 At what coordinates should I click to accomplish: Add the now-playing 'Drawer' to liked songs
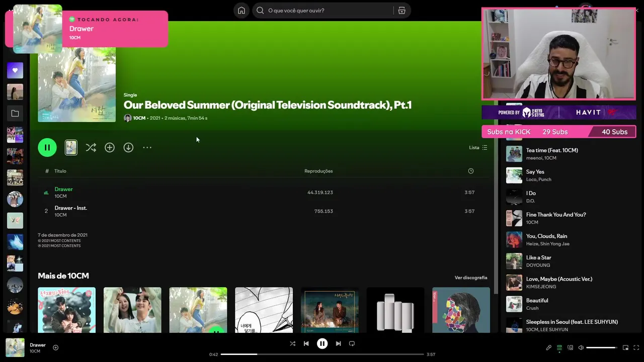click(x=56, y=347)
